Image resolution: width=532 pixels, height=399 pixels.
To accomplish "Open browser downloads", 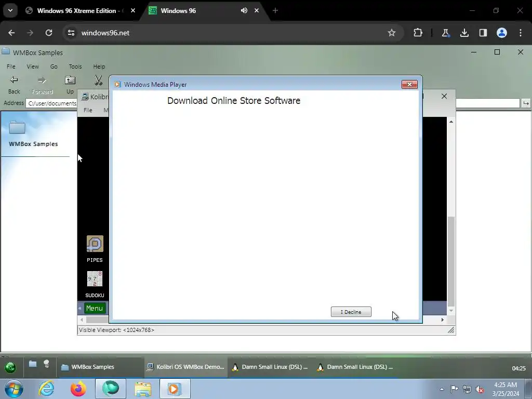I will (x=464, y=33).
